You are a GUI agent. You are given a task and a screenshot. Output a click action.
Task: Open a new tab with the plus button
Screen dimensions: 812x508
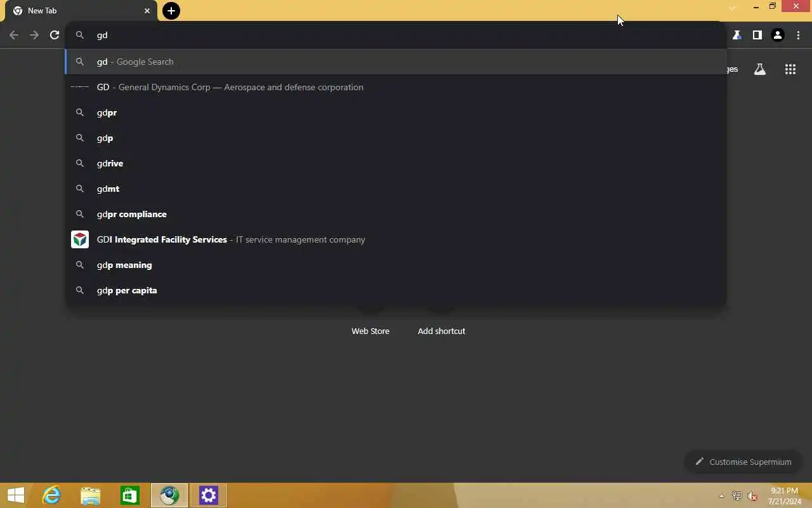tap(171, 11)
